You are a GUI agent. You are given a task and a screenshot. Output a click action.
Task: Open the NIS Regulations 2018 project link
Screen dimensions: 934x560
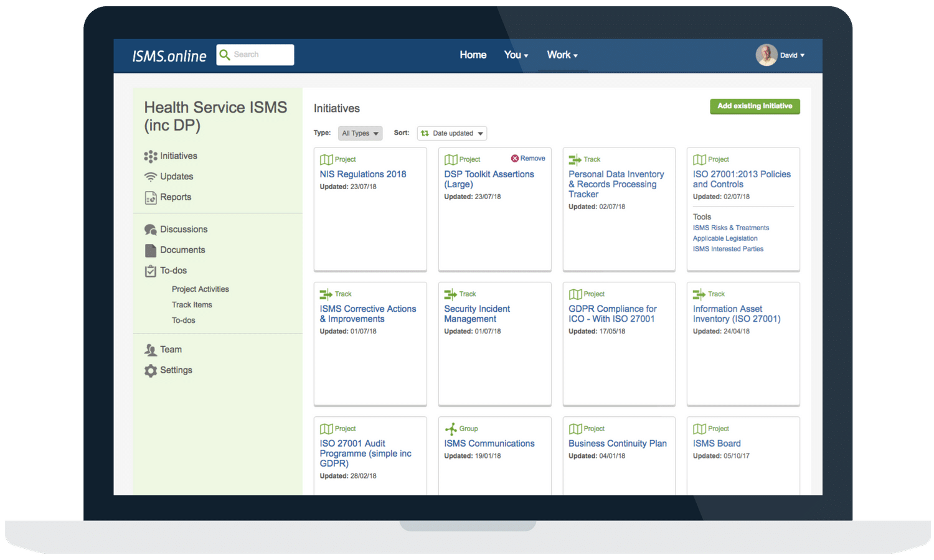tap(362, 174)
